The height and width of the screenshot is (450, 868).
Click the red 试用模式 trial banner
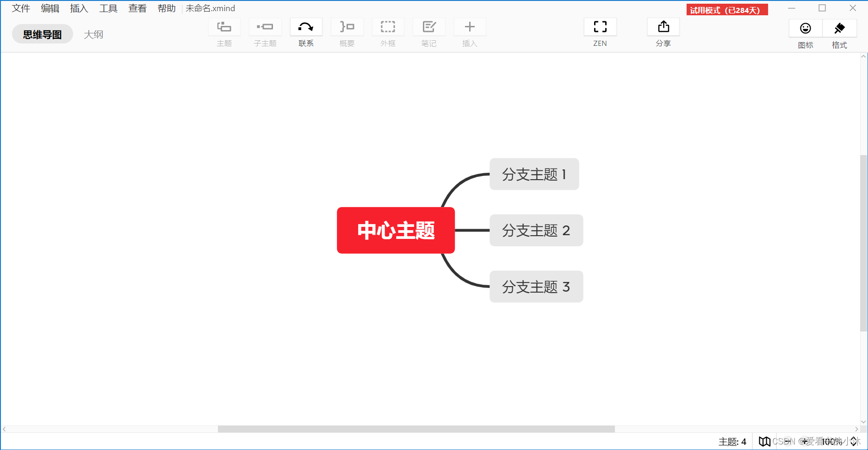pos(727,10)
